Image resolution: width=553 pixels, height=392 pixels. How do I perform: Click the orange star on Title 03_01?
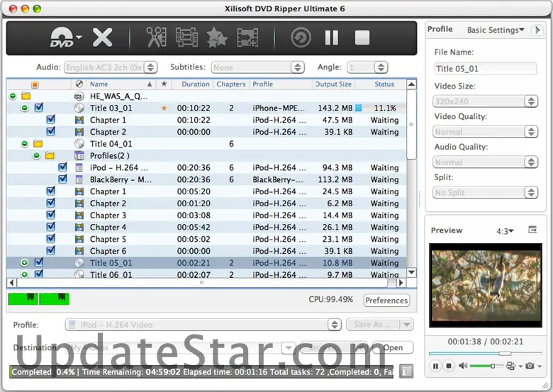coord(164,108)
